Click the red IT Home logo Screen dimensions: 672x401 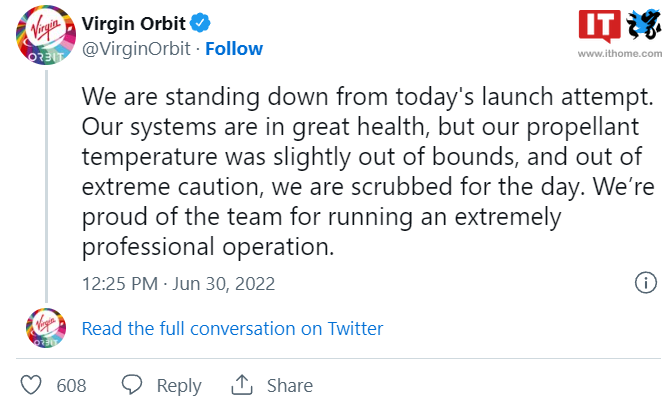coord(600,26)
